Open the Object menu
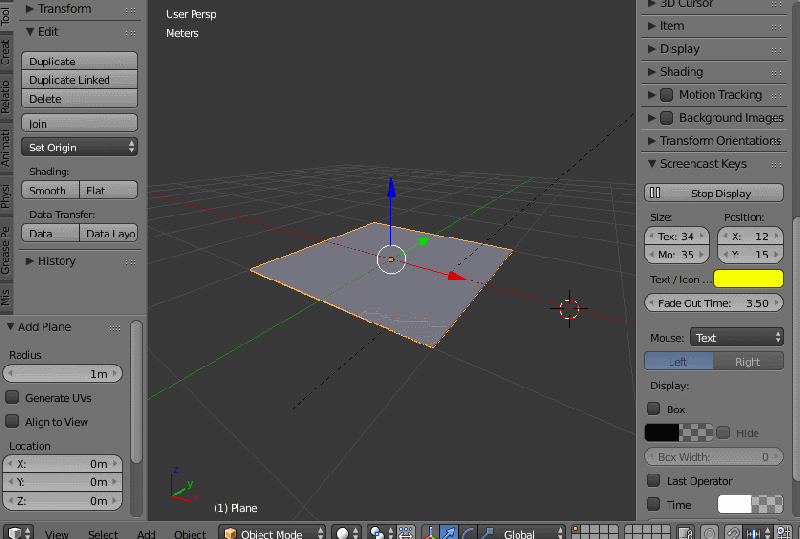 point(190,534)
